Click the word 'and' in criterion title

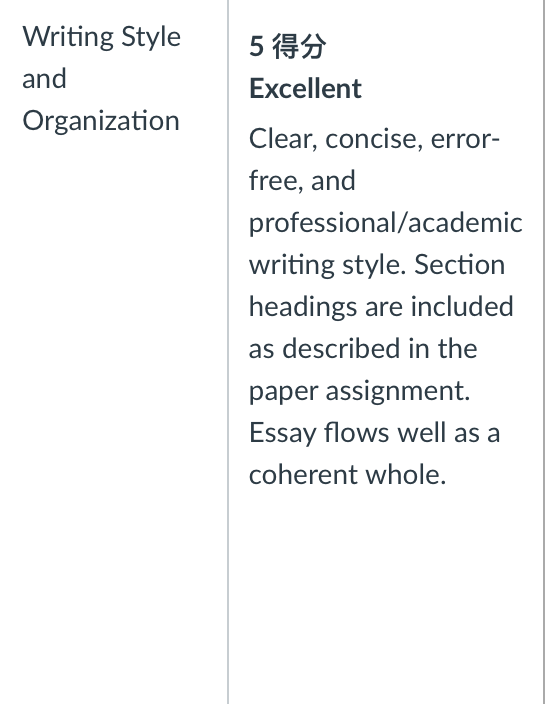[44, 79]
